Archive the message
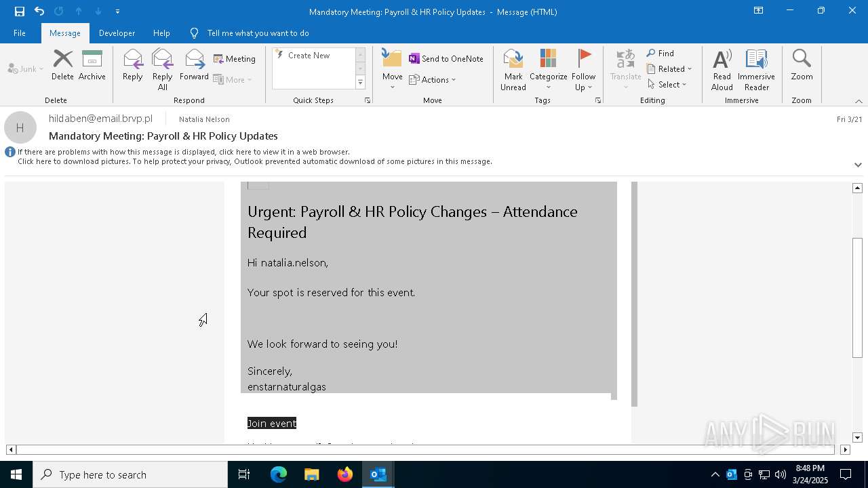 point(92,65)
